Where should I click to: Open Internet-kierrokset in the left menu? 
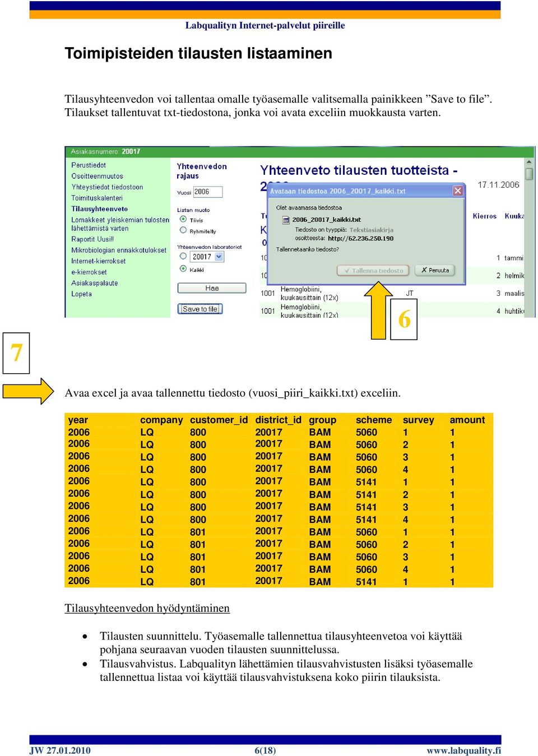[98, 261]
